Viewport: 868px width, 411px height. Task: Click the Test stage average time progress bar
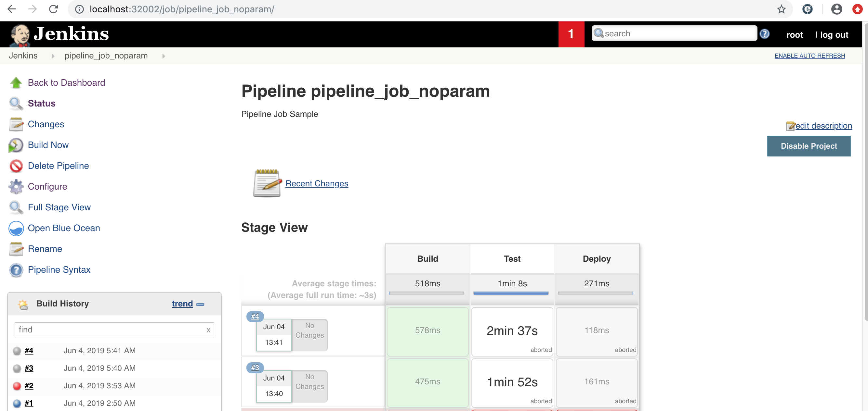click(x=511, y=293)
